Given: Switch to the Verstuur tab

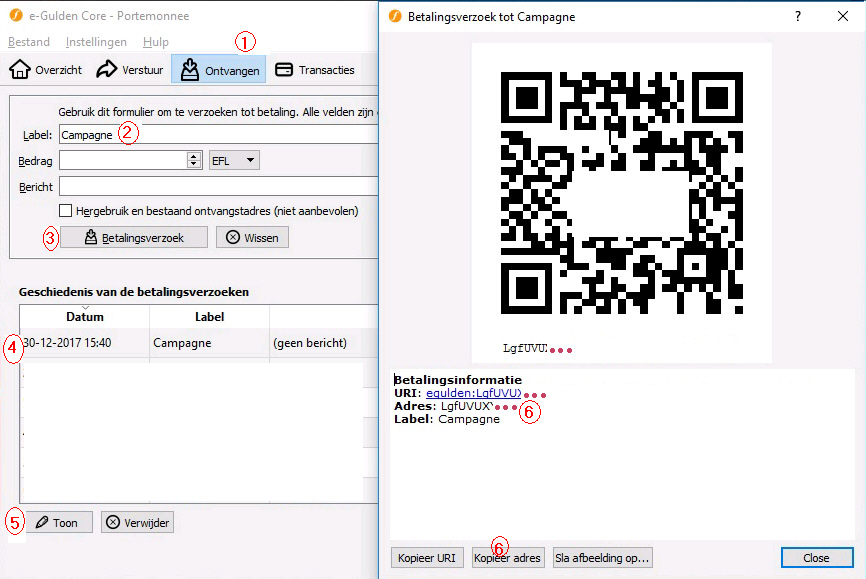Looking at the screenshot, I should pyautogui.click(x=130, y=70).
